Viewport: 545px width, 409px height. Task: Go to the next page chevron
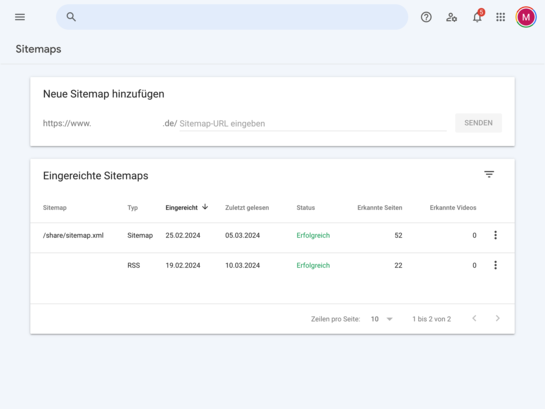(497, 318)
